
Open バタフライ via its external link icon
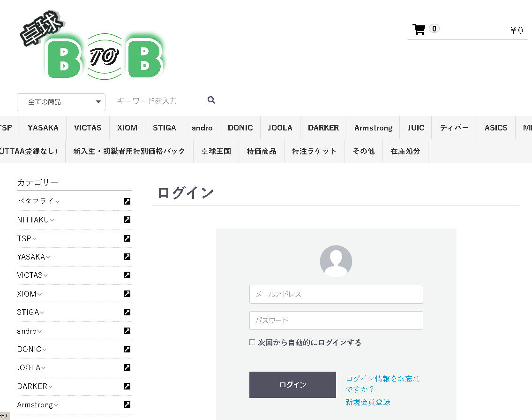pos(127,201)
